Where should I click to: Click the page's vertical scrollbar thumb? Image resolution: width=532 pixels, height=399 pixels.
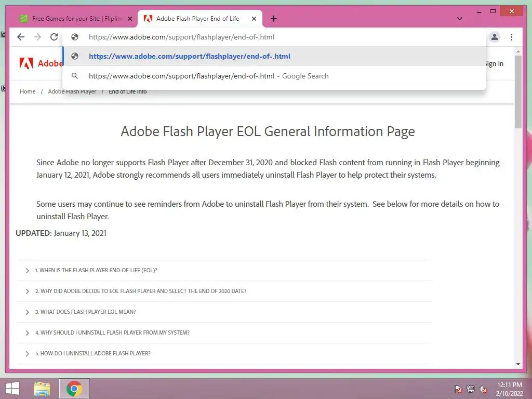point(518,91)
